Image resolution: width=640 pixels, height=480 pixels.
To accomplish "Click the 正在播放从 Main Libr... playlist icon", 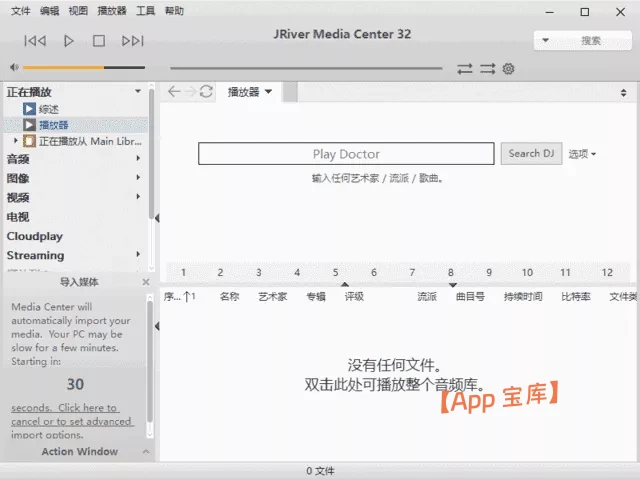I will point(29,141).
